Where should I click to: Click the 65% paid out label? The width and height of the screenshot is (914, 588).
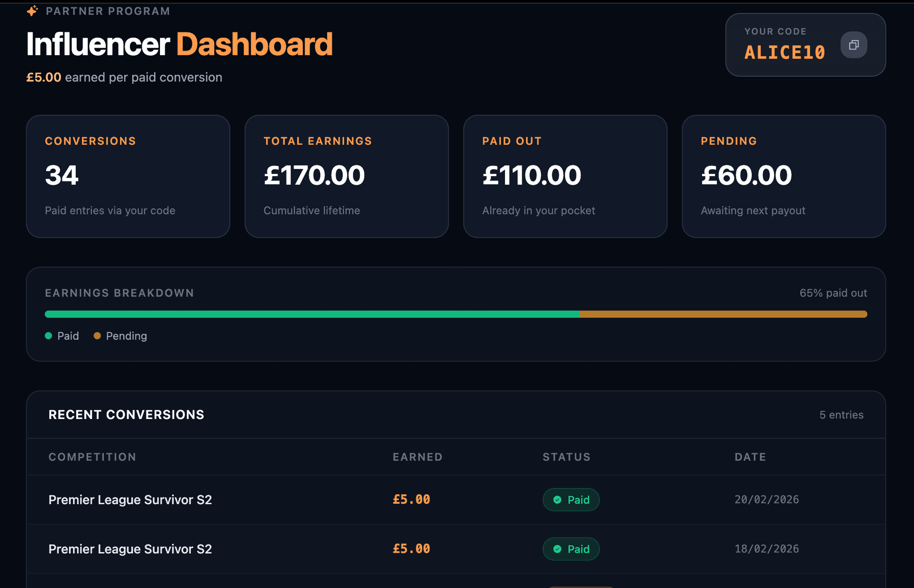point(833,293)
